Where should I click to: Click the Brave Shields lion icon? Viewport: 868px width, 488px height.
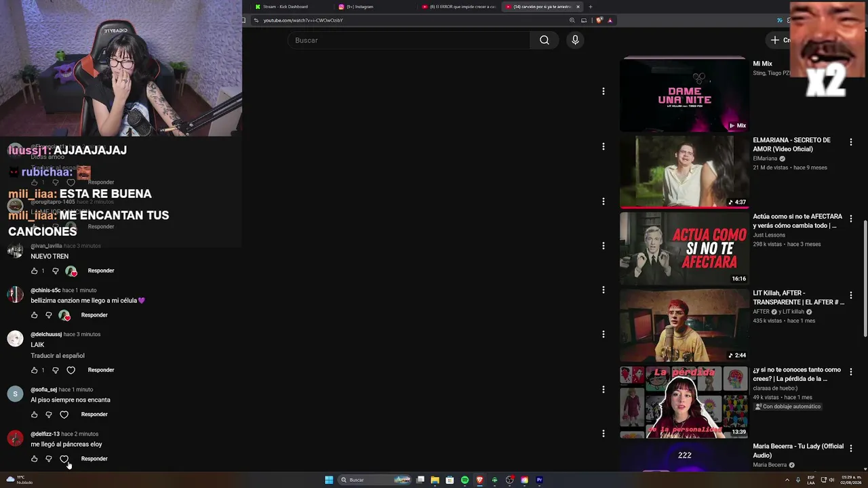pos(599,20)
